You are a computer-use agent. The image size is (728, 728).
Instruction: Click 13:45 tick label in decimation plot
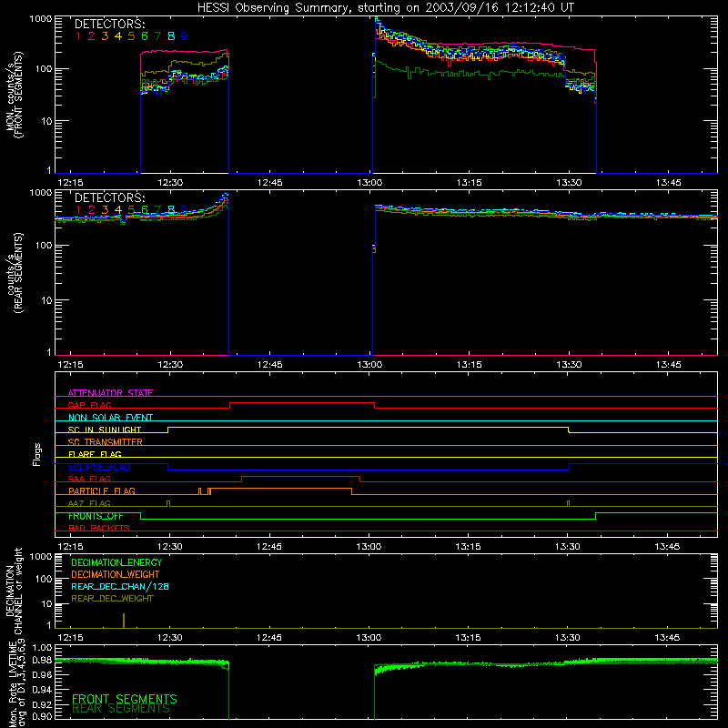click(x=667, y=638)
